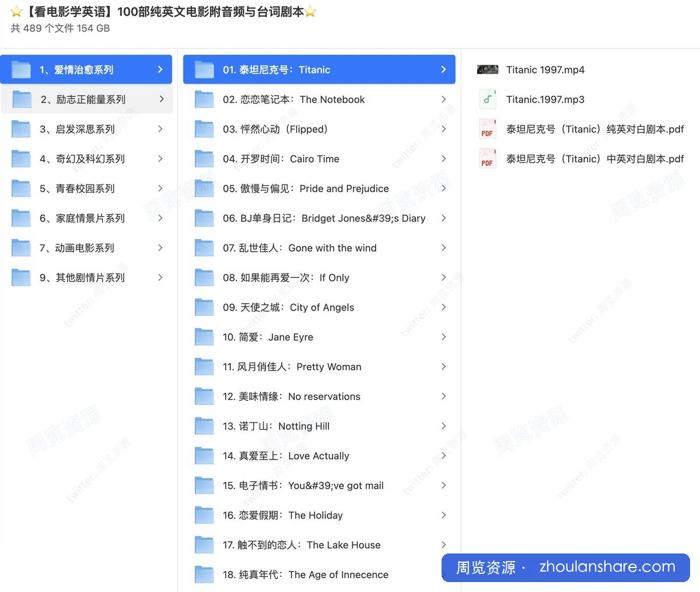Expand the chevron on 2、励志正能量系列 row
700x592 pixels.
tap(162, 99)
